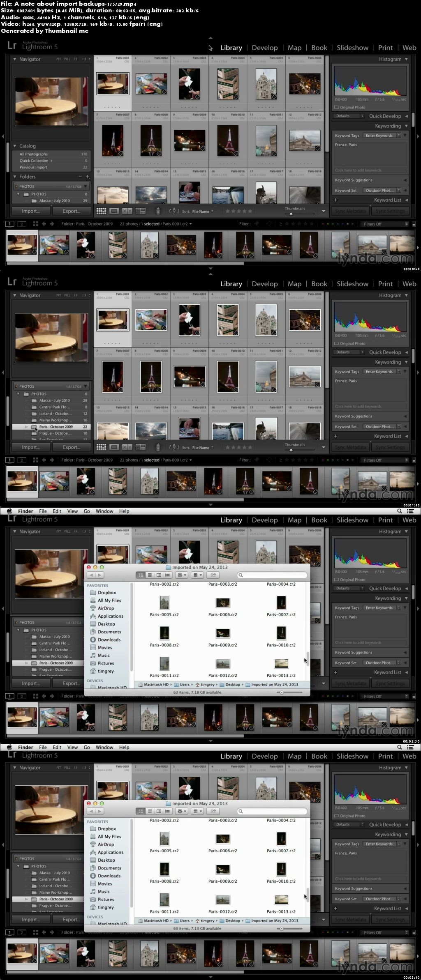This screenshot has width=421, height=980.
Task: Click Finder back button in third frame
Action: pyautogui.click(x=91, y=575)
